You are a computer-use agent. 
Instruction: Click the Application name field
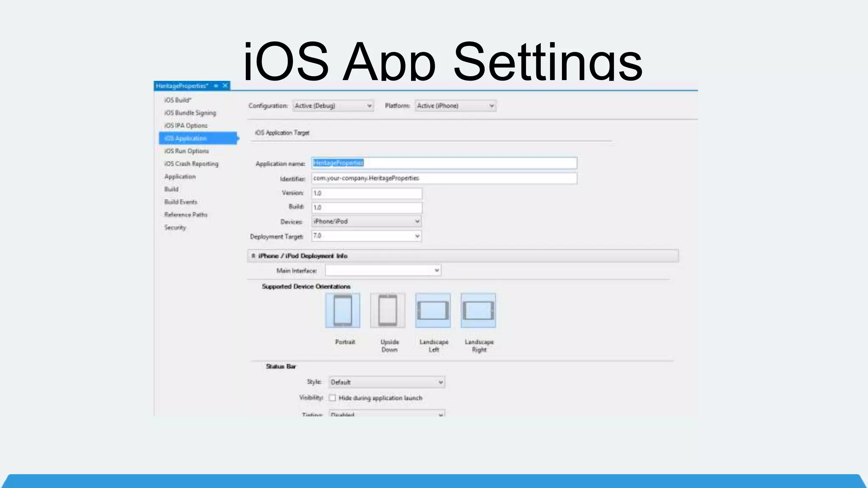coord(444,163)
